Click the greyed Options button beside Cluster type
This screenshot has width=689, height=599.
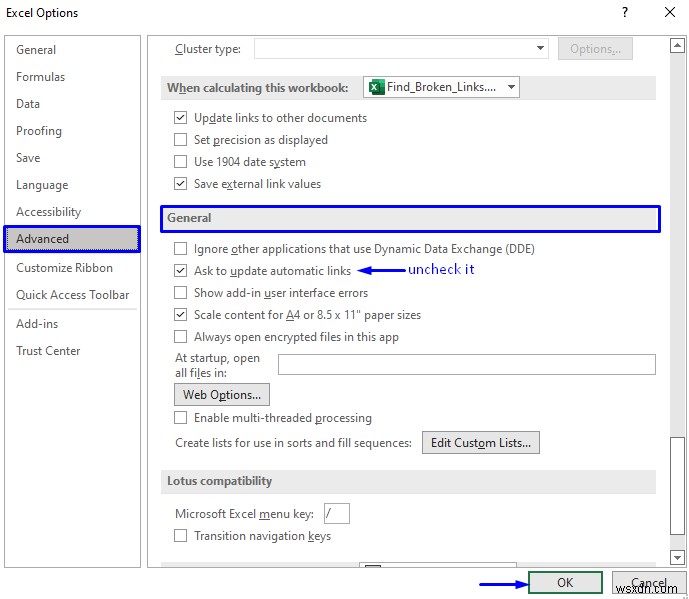pyautogui.click(x=595, y=48)
